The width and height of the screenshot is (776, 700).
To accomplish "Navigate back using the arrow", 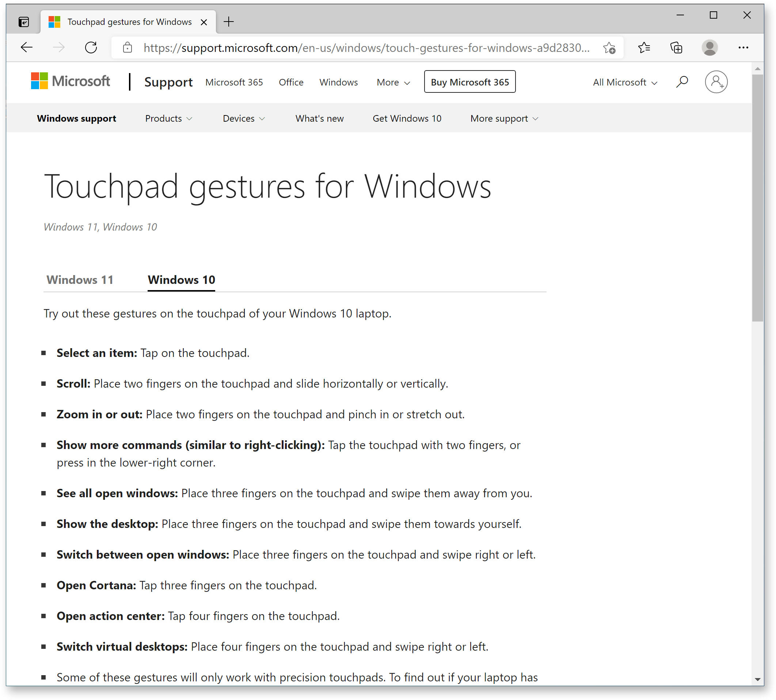I will [x=26, y=47].
